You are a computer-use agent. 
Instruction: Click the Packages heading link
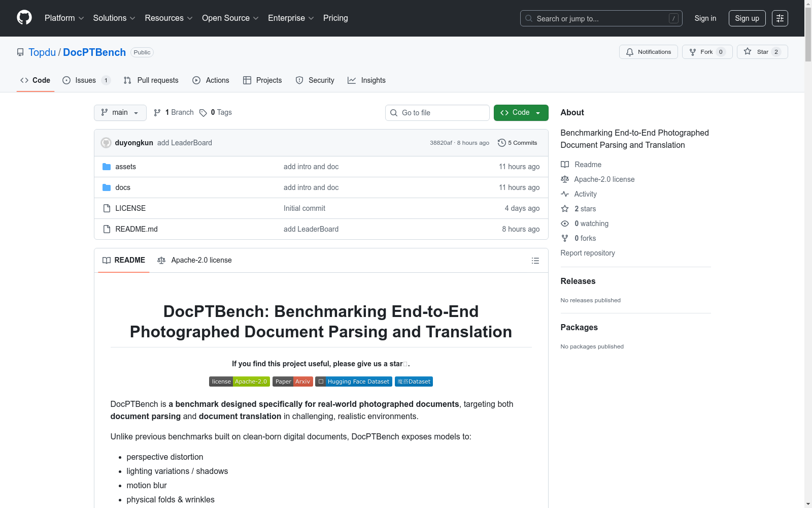[x=579, y=328]
